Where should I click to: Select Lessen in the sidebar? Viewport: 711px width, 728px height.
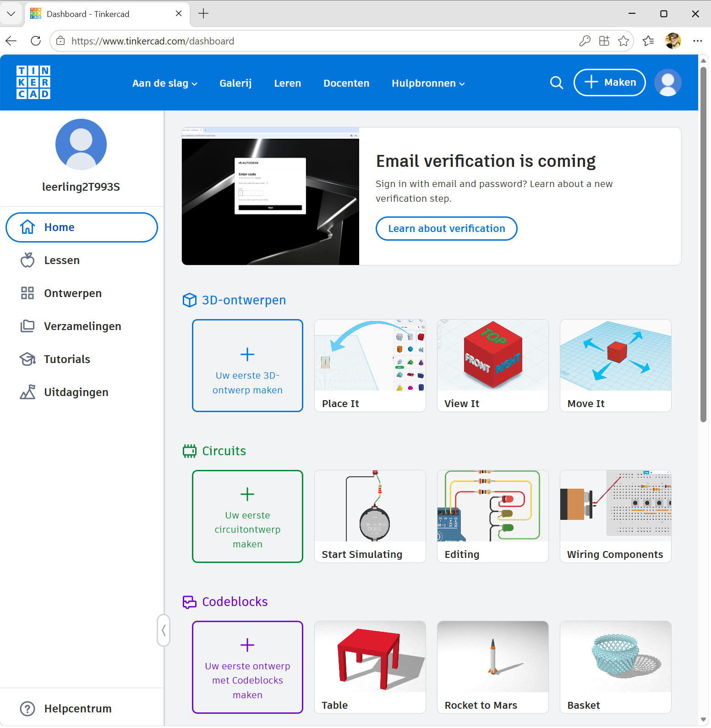pos(82,260)
